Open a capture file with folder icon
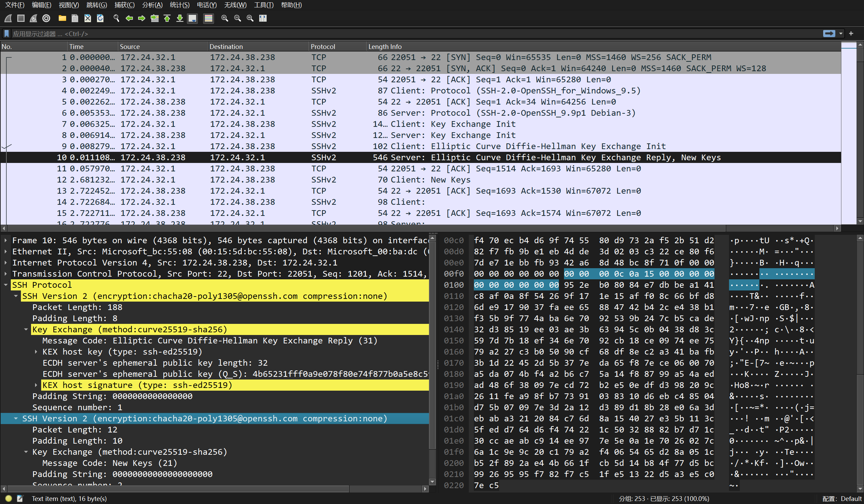 [62, 18]
